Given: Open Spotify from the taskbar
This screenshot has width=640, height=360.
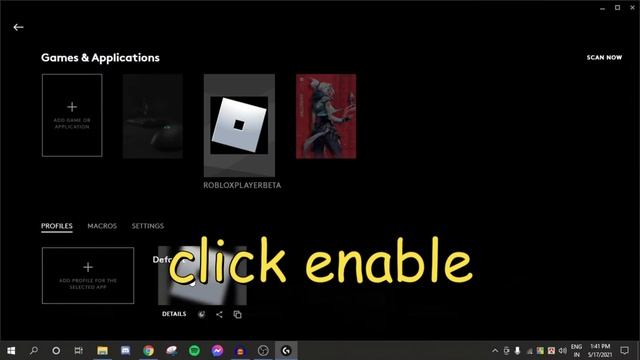Looking at the screenshot, I should tap(194, 350).
